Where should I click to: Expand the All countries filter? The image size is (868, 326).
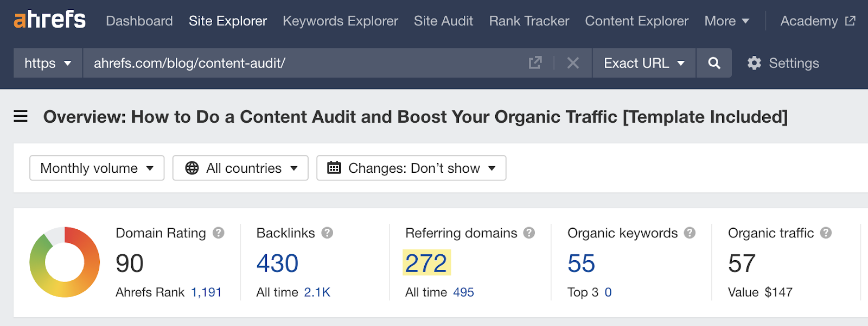[x=240, y=168]
